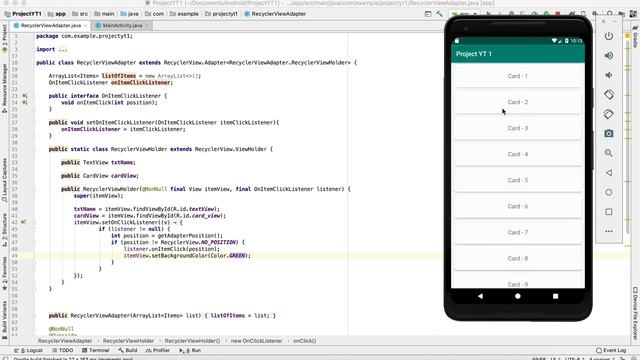Click the new OnClickListener breadcrumb

click(x=256, y=341)
